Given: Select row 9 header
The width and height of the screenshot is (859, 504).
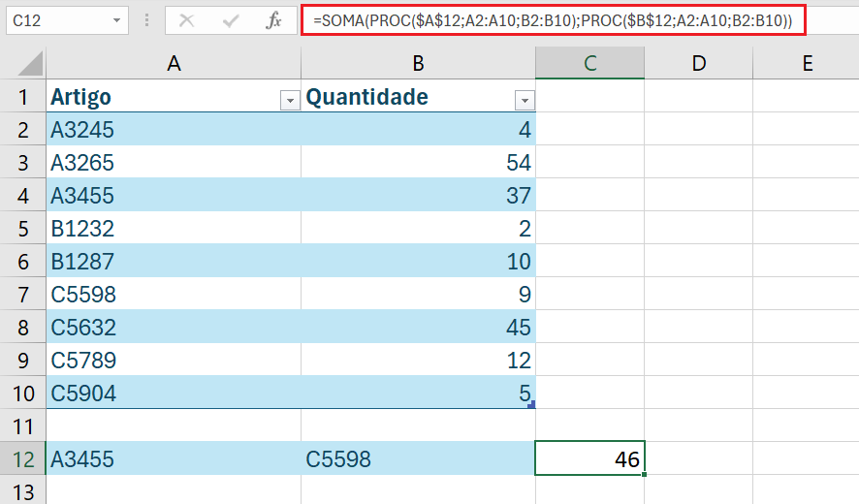Looking at the screenshot, I should 23,360.
